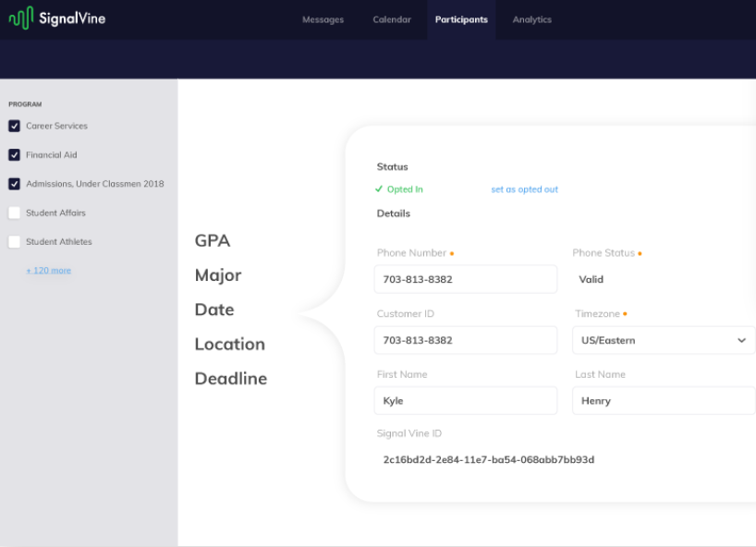This screenshot has width=756, height=547.
Task: Click the green checkmark beside Opted In
Action: (381, 188)
